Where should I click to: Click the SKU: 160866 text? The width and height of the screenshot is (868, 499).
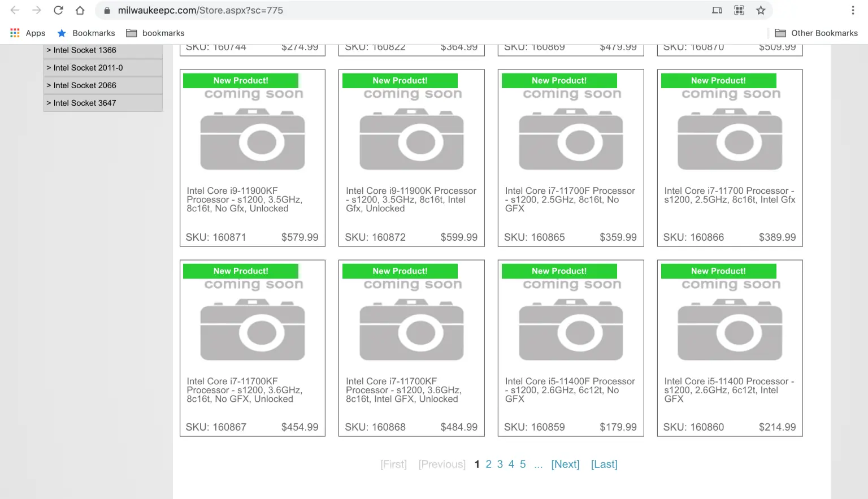pos(693,237)
